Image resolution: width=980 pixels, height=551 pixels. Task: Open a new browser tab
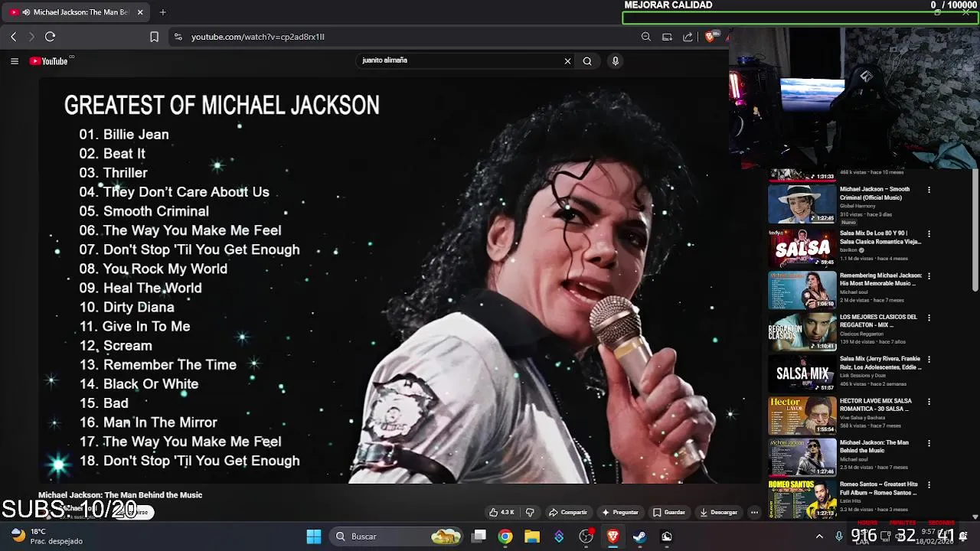(163, 12)
